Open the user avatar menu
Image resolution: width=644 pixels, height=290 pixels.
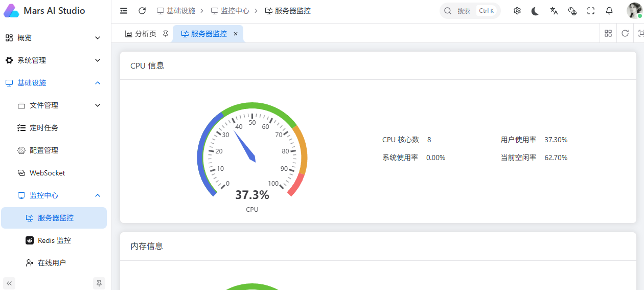coord(634,11)
